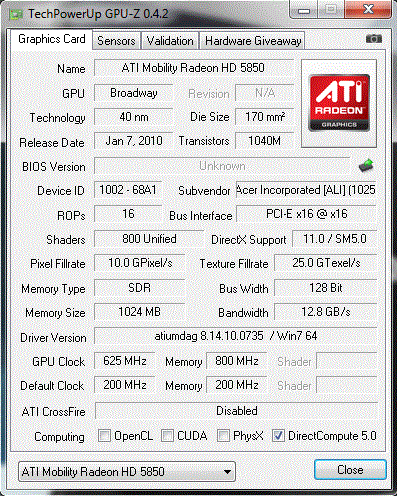Toggle the CUDA checkbox
The height and width of the screenshot is (496, 397).
point(167,435)
